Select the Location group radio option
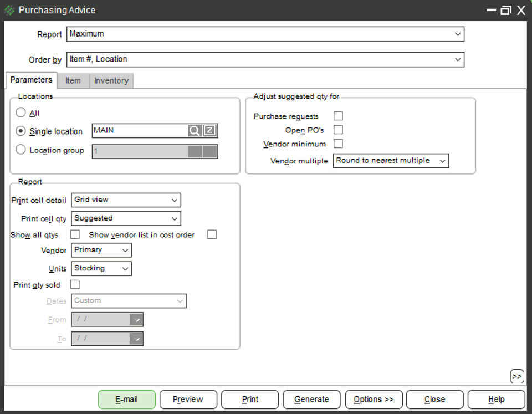 point(21,150)
